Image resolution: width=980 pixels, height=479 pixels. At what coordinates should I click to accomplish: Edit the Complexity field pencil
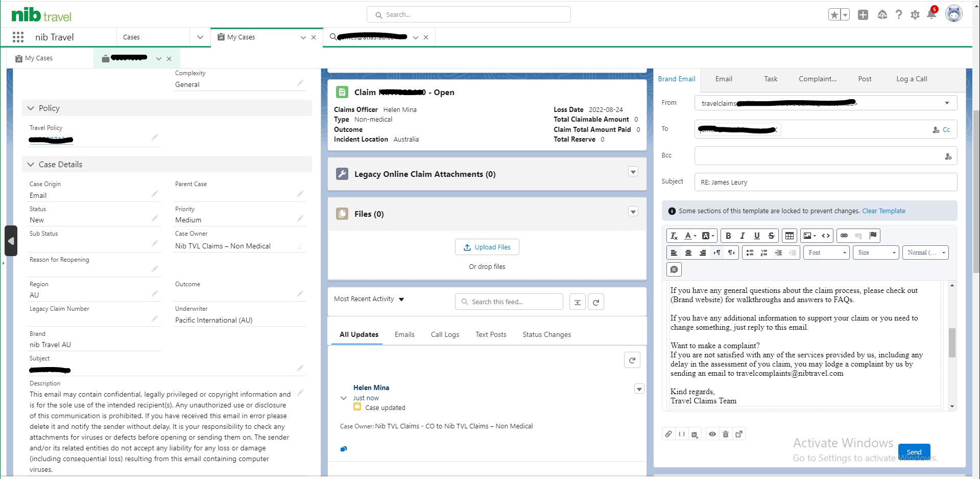pos(300,83)
